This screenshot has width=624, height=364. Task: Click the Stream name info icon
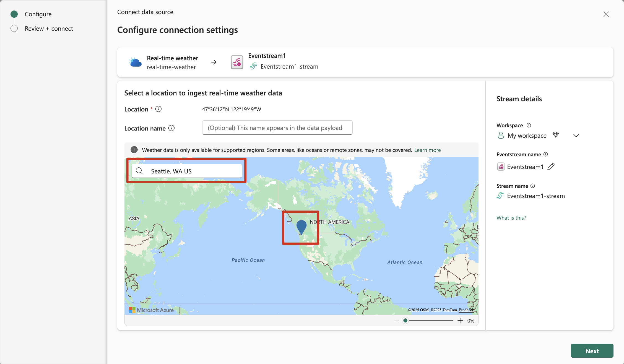pyautogui.click(x=533, y=186)
